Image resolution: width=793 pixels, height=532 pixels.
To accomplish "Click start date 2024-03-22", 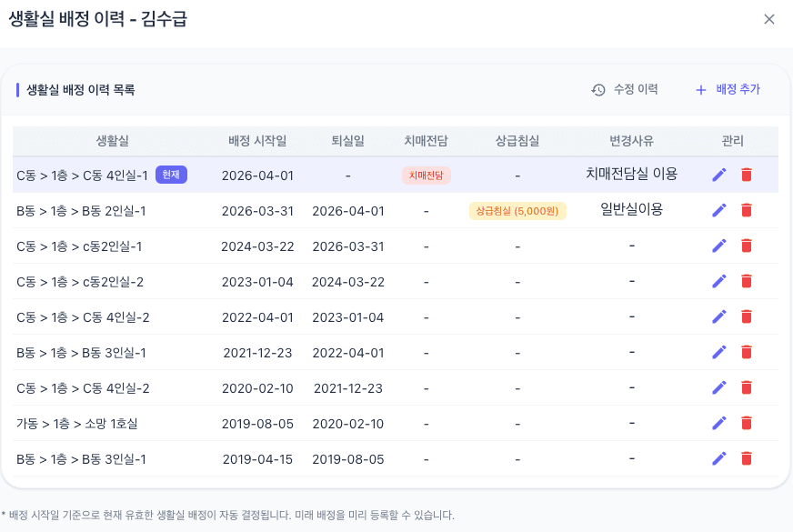I will click(257, 246).
